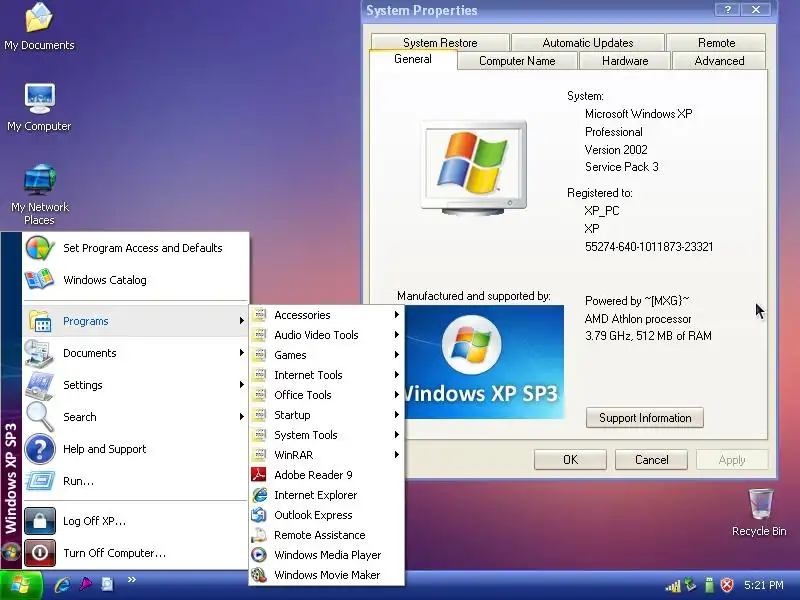Click the 5:21 PM taskbar clock
Image resolution: width=800 pixels, height=600 pixels.
coord(764,585)
